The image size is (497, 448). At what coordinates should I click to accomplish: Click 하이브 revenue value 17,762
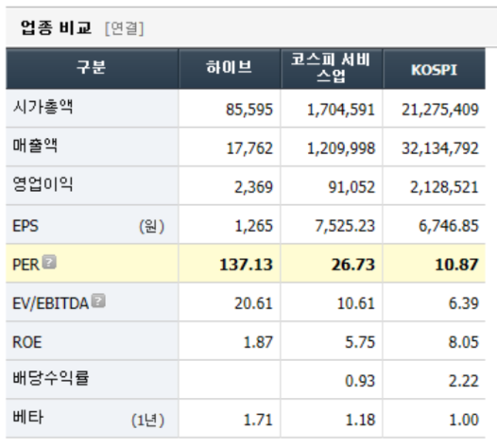pos(249,148)
